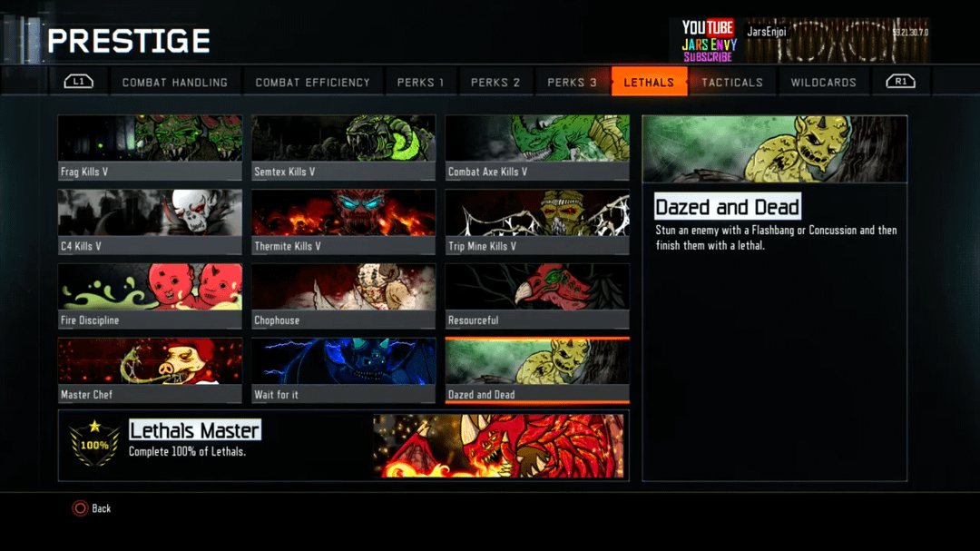
Task: Click the JarsEnjoi player name
Action: tap(766, 31)
